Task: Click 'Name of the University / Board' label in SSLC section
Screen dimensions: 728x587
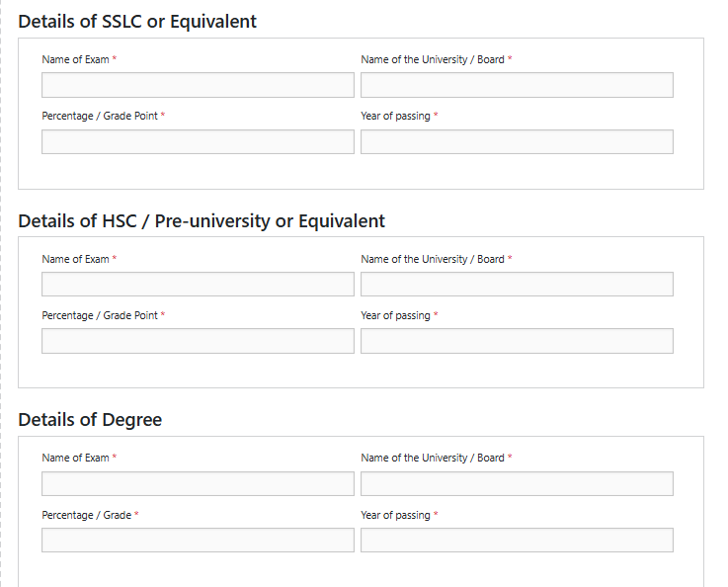Action: (x=433, y=59)
